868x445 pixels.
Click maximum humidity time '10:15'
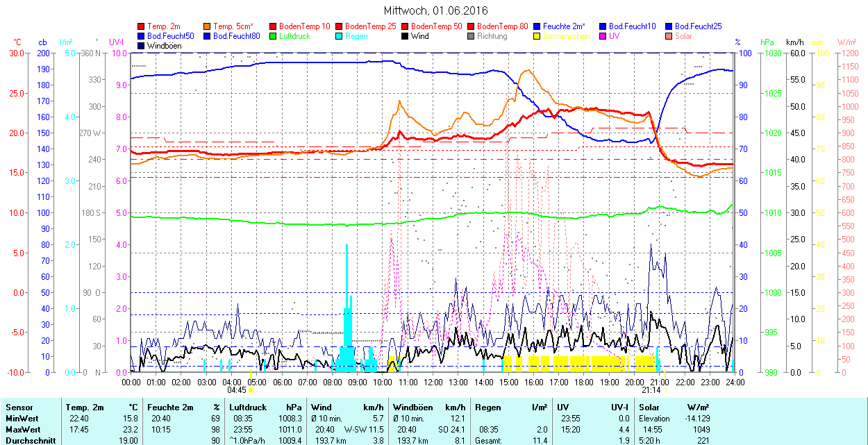162,430
